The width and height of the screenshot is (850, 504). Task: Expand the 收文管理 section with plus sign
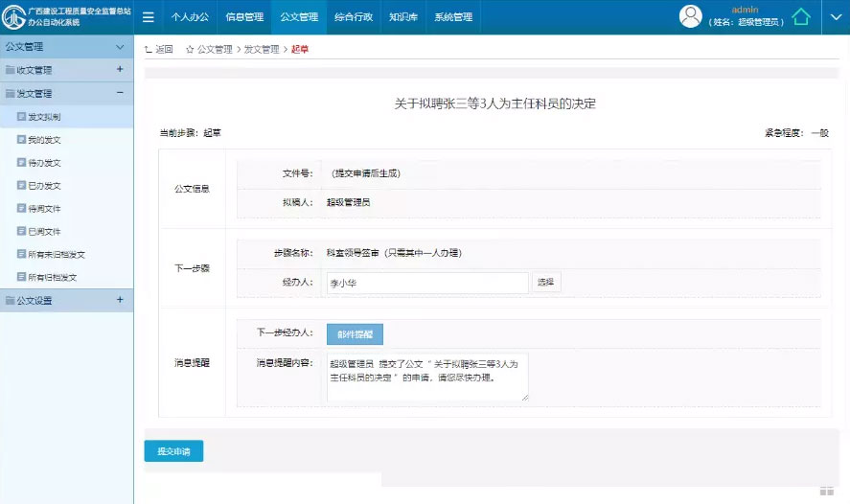(120, 69)
